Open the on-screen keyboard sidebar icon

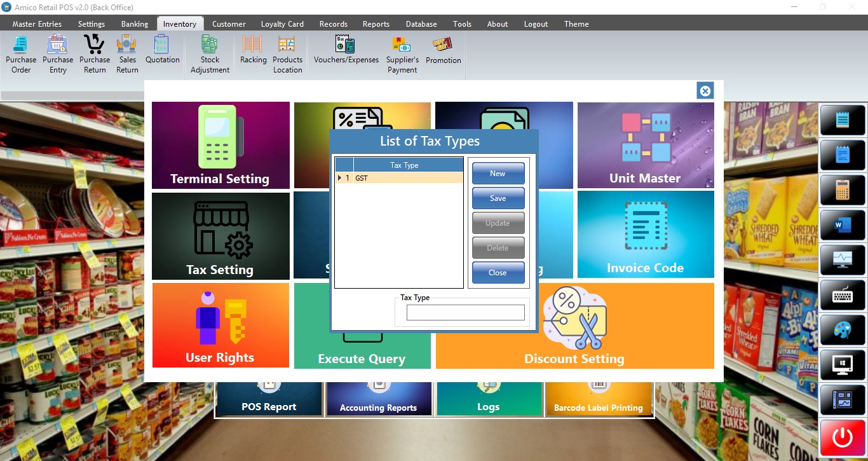(x=843, y=295)
